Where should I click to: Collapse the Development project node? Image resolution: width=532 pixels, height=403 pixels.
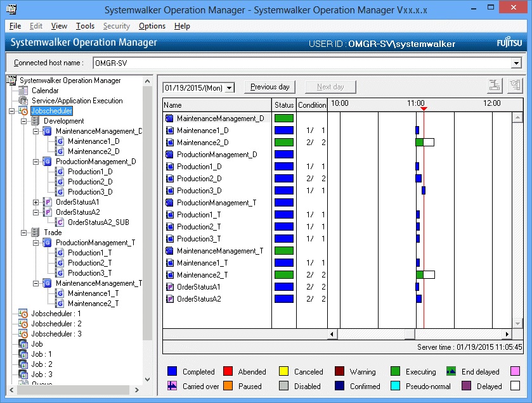(24, 121)
